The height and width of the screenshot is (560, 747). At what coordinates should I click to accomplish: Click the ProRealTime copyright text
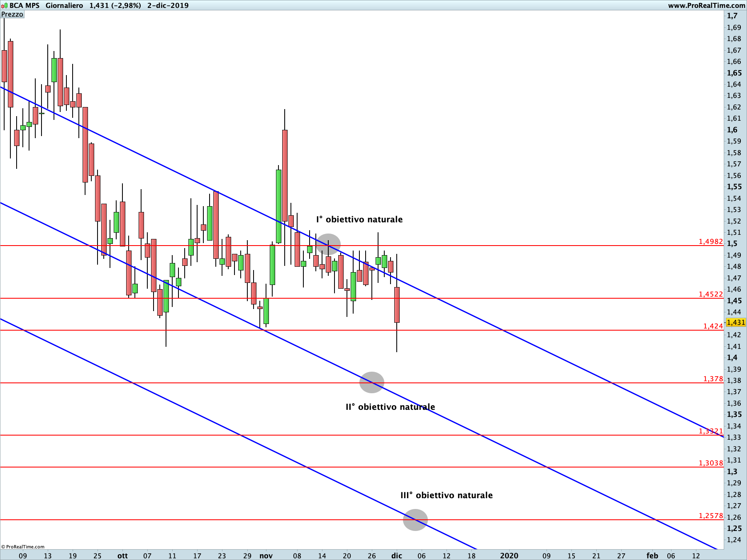pos(23,547)
